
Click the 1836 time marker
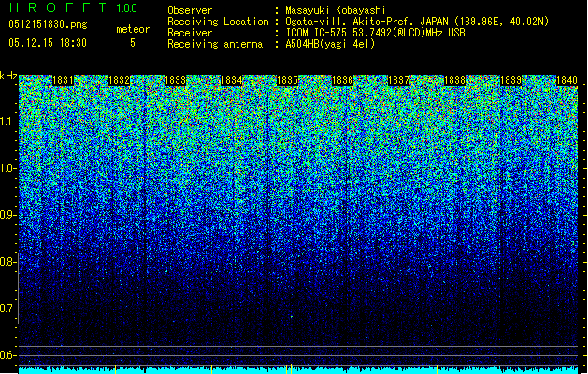[343, 80]
